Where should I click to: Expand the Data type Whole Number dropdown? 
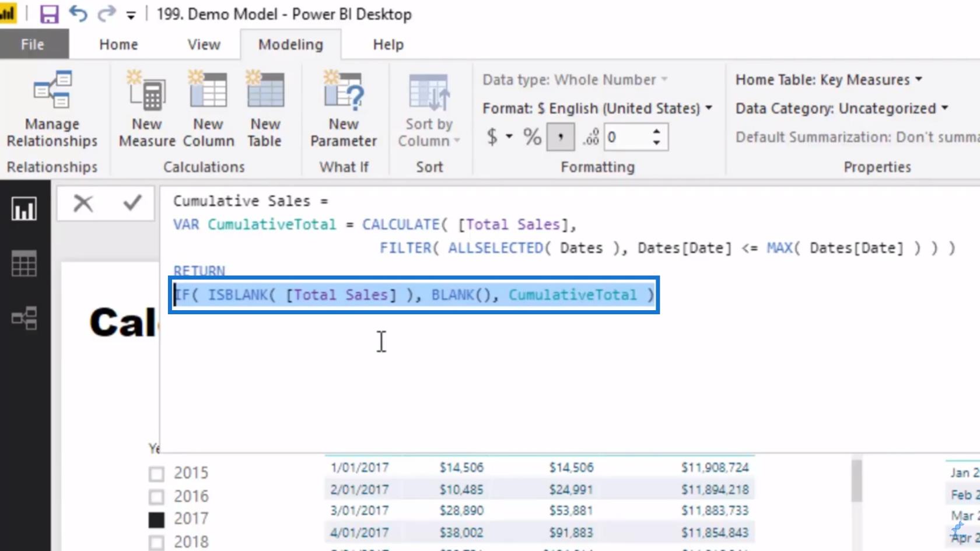point(575,80)
